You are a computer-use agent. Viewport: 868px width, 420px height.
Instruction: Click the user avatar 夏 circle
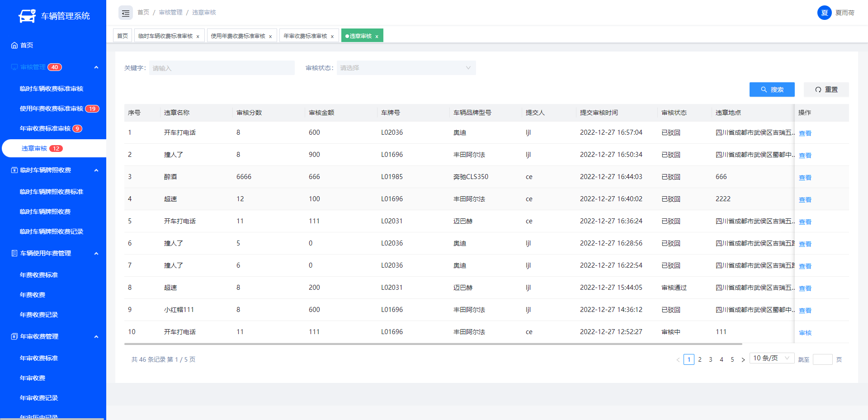tap(825, 13)
